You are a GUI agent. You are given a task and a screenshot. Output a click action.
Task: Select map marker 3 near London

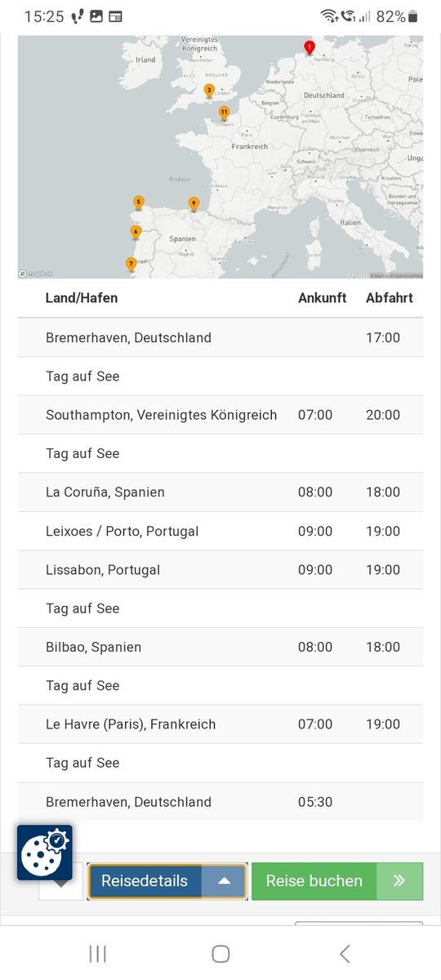click(209, 91)
